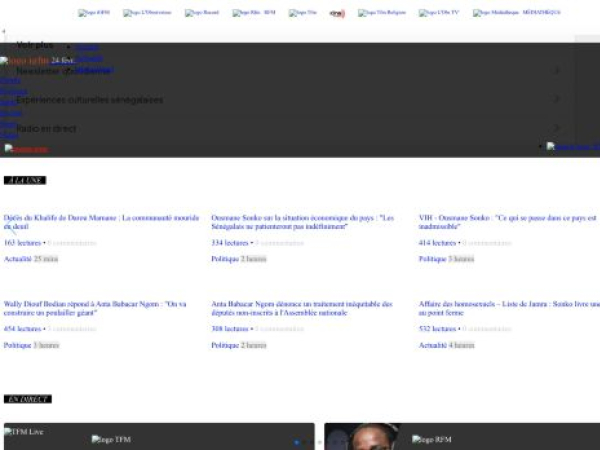Open the Tfm logo in the header
600x450 pixels.
point(303,13)
